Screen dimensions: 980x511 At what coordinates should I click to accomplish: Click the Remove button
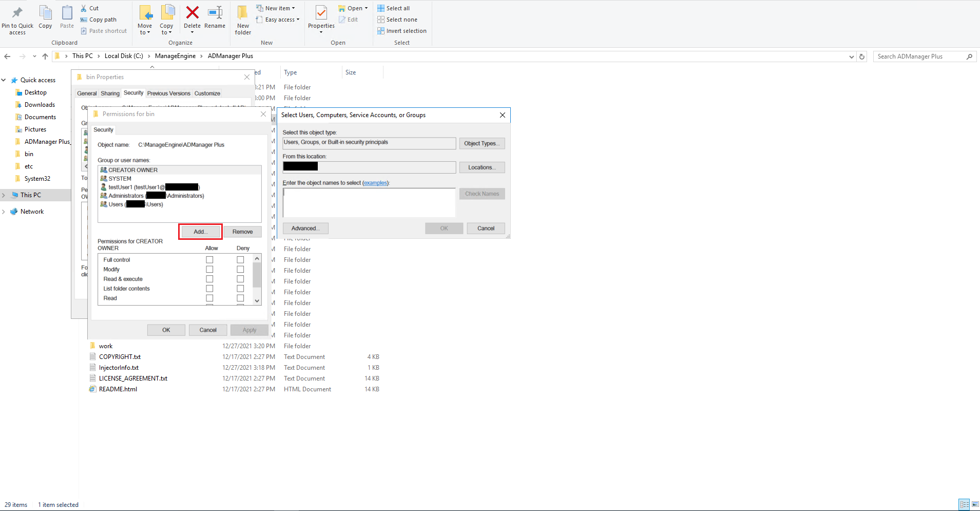click(x=242, y=232)
